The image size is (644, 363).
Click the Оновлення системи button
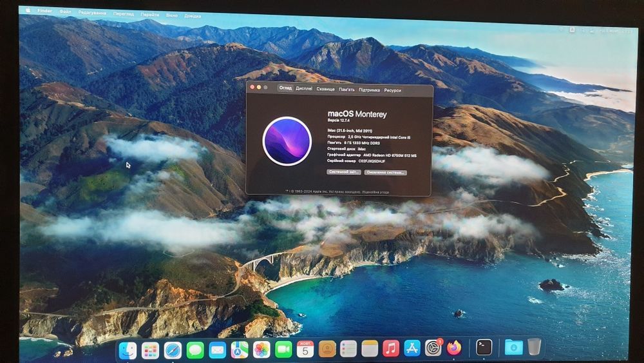pos(385,173)
